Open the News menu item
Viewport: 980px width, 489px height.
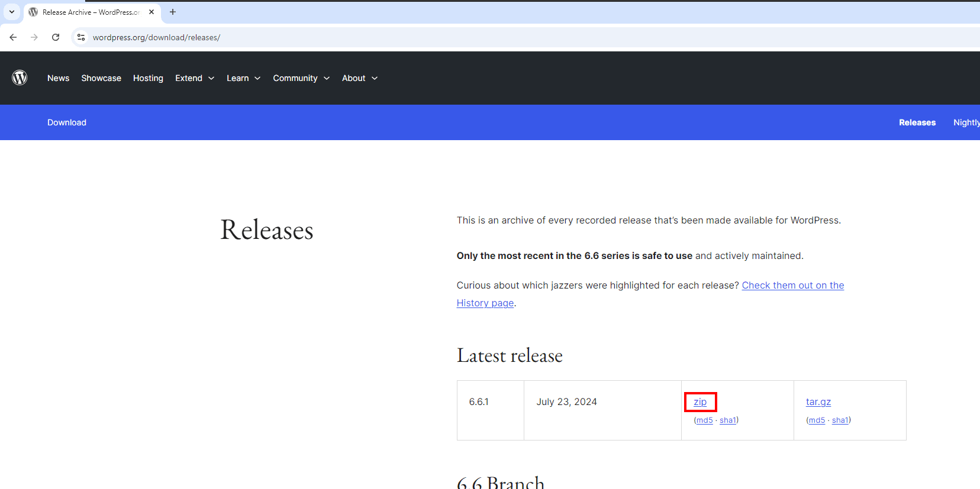click(58, 78)
